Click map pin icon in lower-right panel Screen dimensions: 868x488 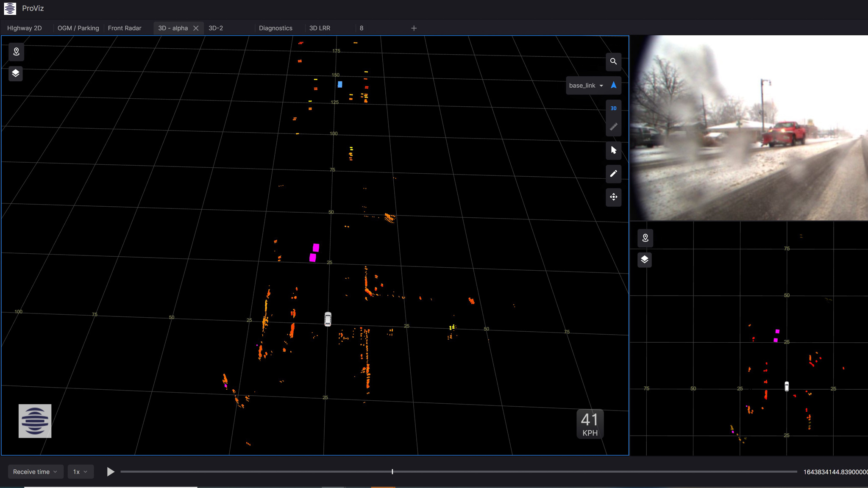[x=645, y=238]
